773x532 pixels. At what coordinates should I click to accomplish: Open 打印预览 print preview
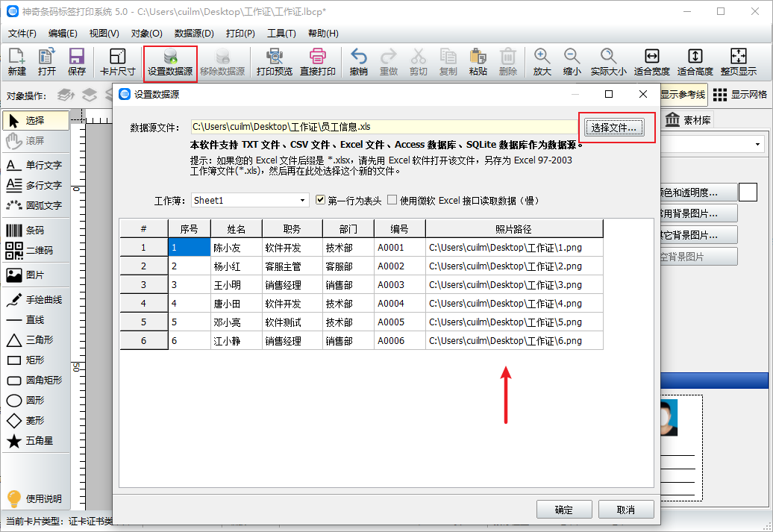pos(274,62)
